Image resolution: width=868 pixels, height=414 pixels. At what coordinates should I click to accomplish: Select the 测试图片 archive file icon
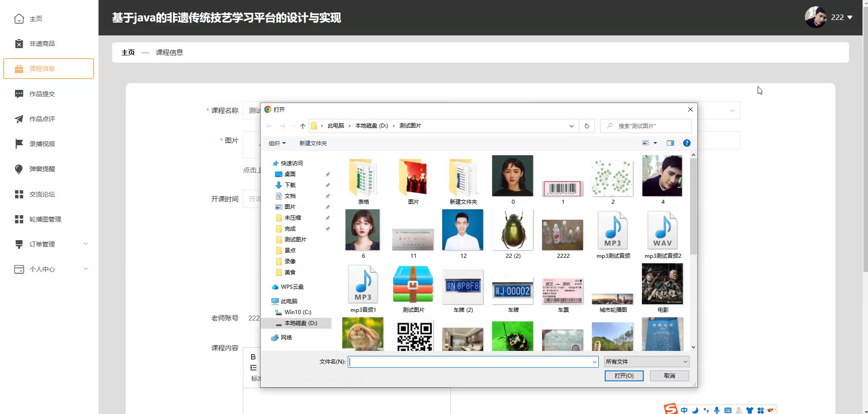413,285
